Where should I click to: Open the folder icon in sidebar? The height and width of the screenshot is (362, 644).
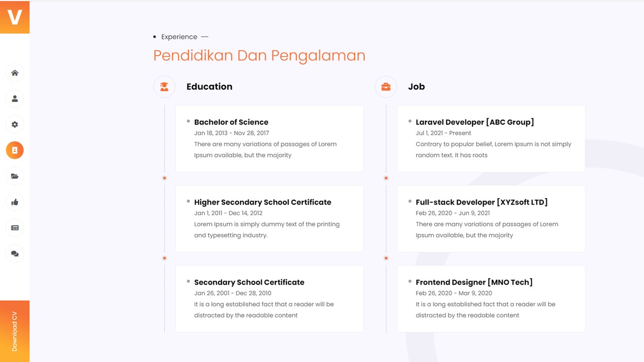(15, 176)
